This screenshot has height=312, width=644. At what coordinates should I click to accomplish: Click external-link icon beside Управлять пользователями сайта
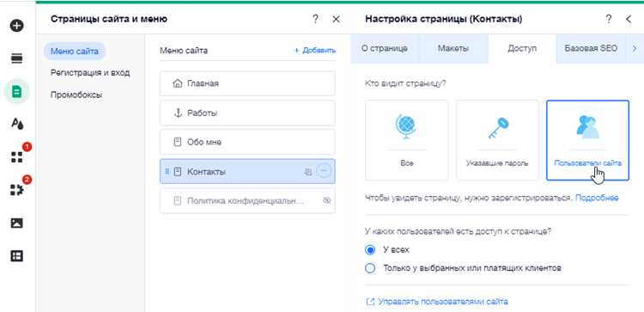(x=369, y=302)
